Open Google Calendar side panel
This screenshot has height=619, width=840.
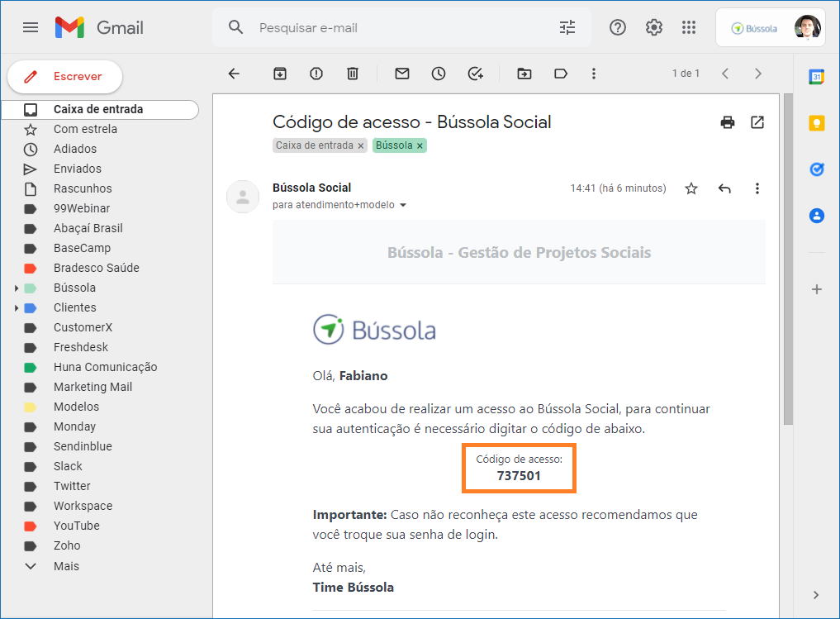pyautogui.click(x=816, y=77)
